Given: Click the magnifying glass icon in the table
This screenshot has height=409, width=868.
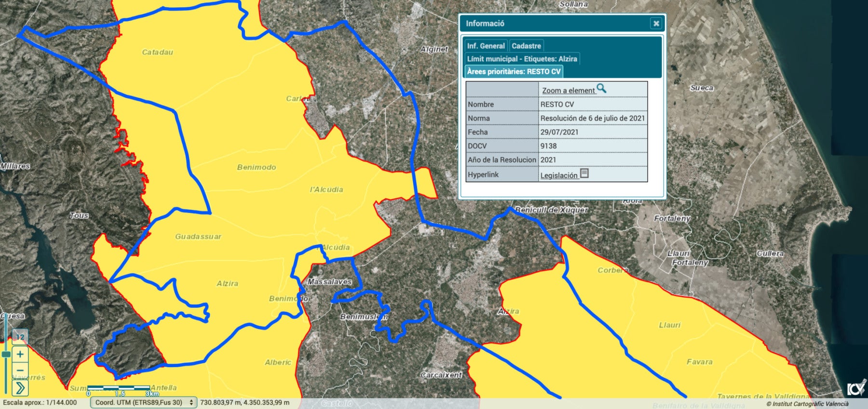Looking at the screenshot, I should click(x=601, y=88).
